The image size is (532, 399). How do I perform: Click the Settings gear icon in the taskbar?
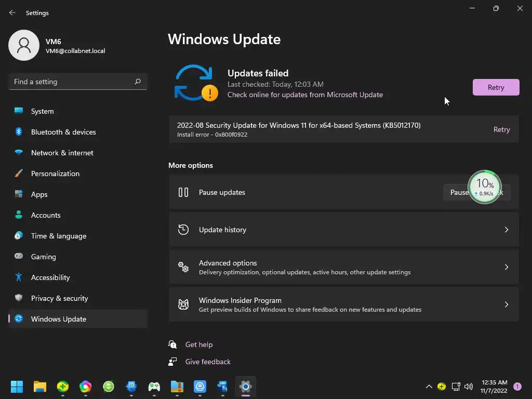pyautogui.click(x=246, y=387)
